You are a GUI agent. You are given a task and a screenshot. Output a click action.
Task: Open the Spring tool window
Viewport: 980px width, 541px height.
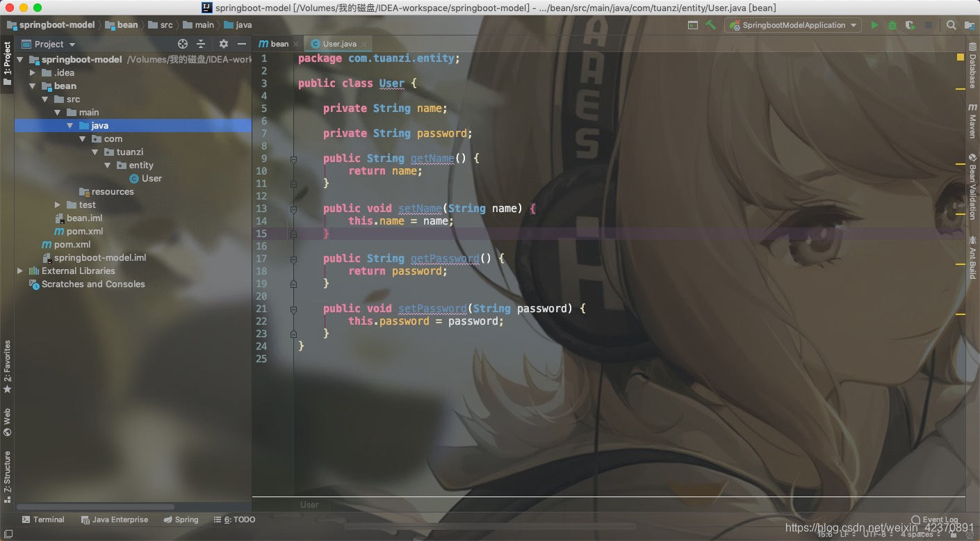click(181, 519)
